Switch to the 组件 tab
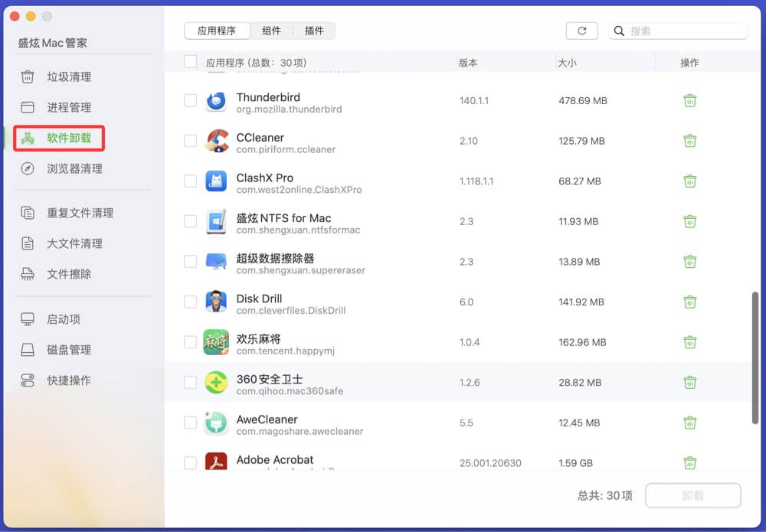Screen dimensions: 766x532 coord(272,31)
